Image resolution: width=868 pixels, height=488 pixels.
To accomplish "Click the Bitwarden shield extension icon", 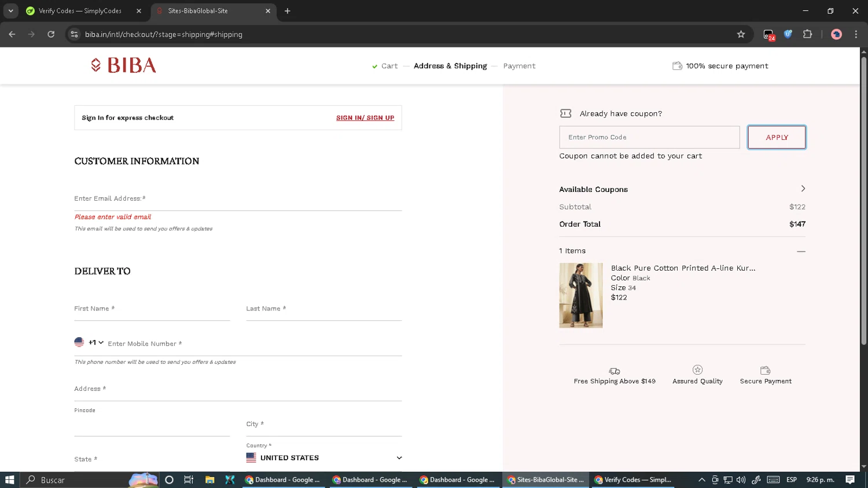I will pos(788,34).
